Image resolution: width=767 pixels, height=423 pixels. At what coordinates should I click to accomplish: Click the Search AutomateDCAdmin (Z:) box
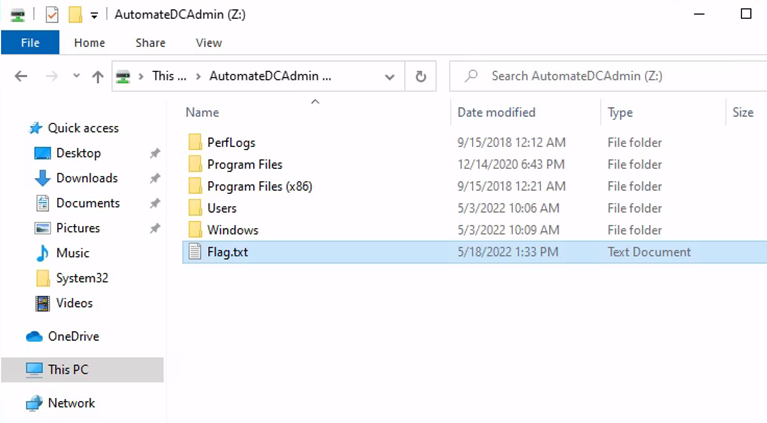[600, 76]
